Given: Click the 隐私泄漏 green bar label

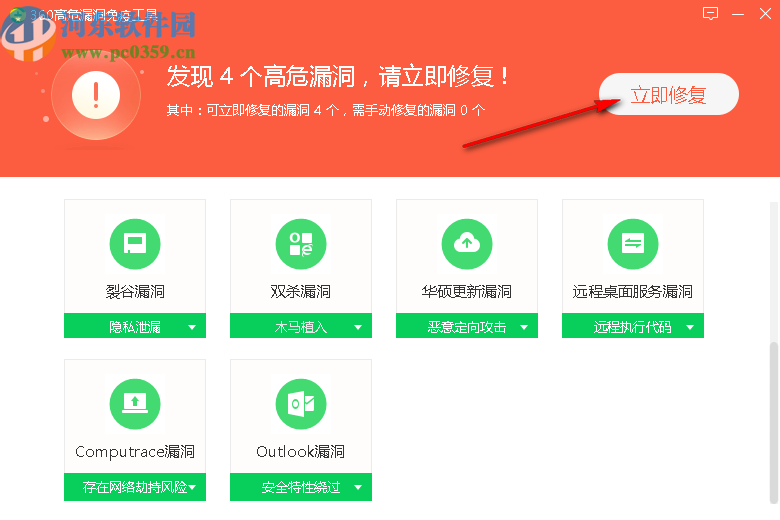Looking at the screenshot, I should [135, 327].
